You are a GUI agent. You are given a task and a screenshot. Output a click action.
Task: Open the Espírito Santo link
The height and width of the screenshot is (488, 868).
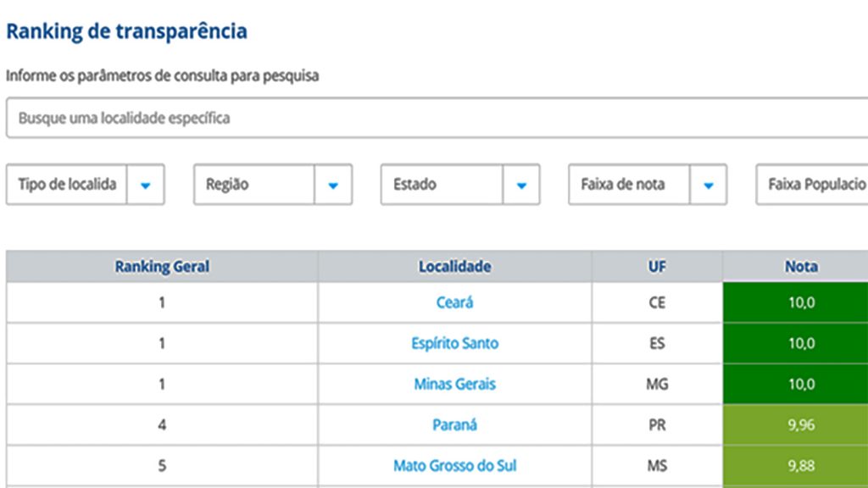point(455,343)
